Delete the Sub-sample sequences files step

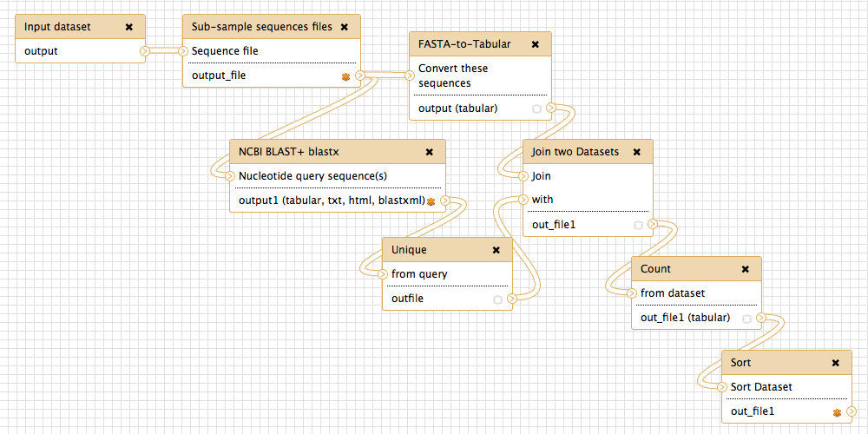(x=344, y=27)
